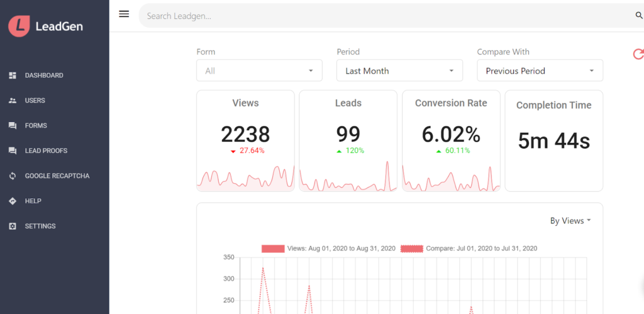Click the LeadGen logo icon
The height and width of the screenshot is (314, 644).
pyautogui.click(x=19, y=26)
